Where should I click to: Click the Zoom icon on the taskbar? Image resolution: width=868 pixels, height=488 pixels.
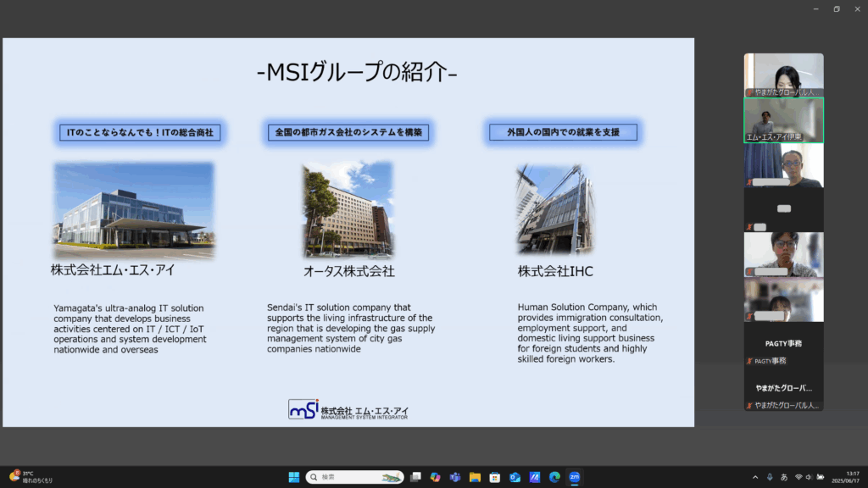point(575,477)
